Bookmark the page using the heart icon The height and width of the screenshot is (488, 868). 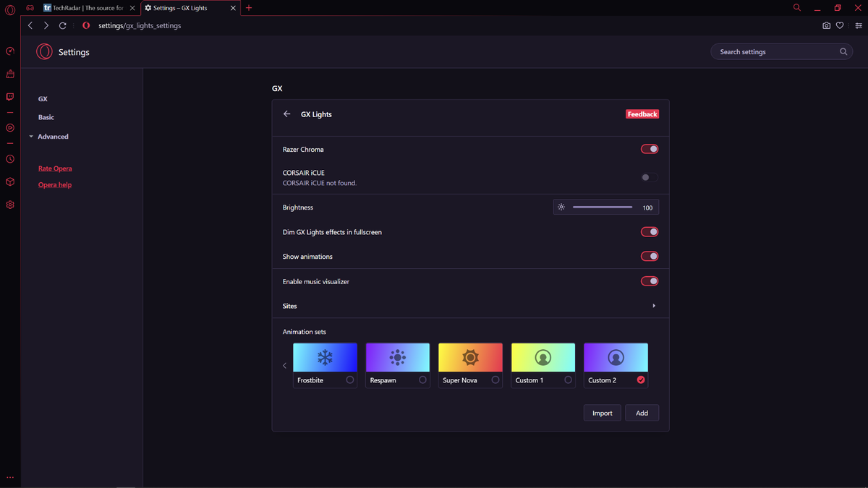840,25
